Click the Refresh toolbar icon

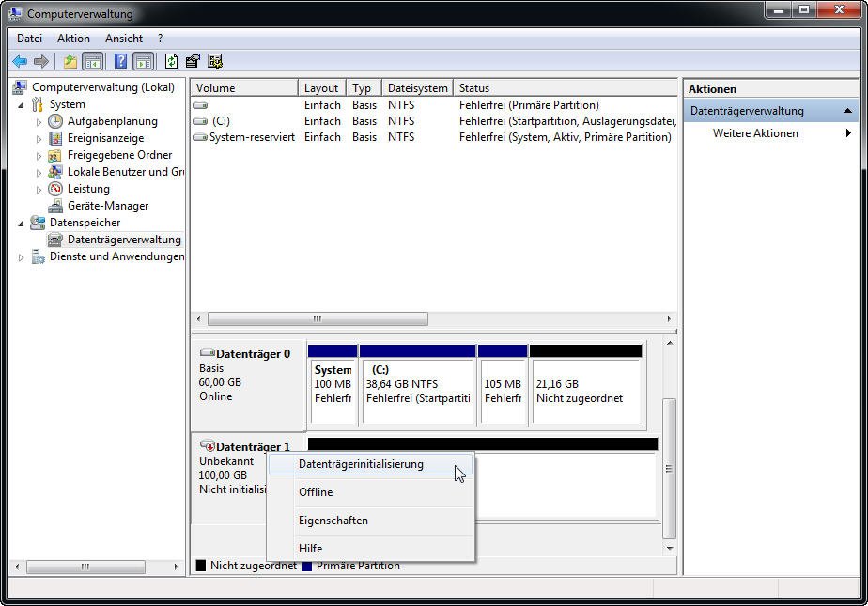(172, 61)
